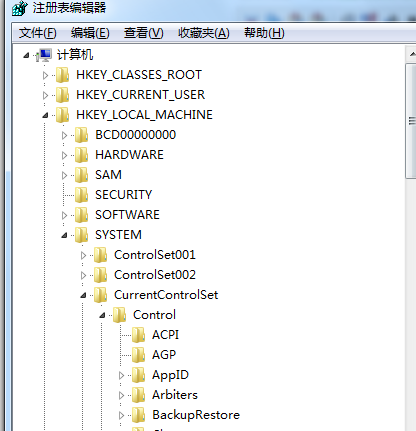Image resolution: width=416 pixels, height=431 pixels.
Task: Click the Computer (计算机) root icon
Action: pyautogui.click(x=45, y=55)
